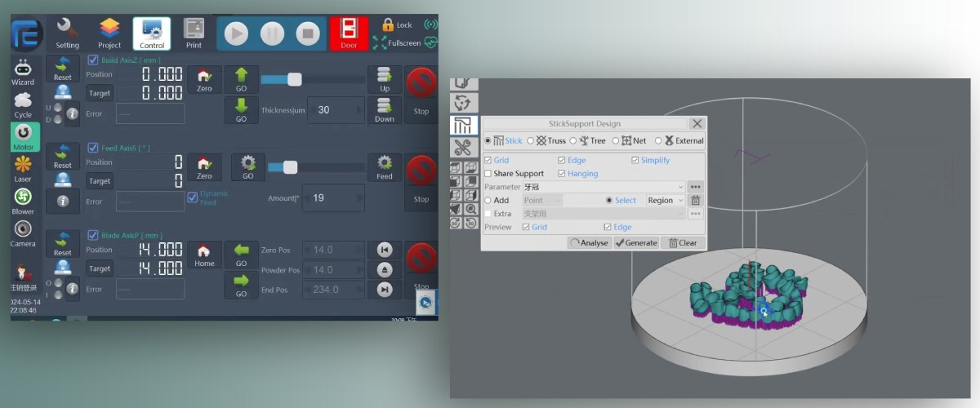Expand the Parameter dropdown
980x408 pixels.
coord(680,187)
